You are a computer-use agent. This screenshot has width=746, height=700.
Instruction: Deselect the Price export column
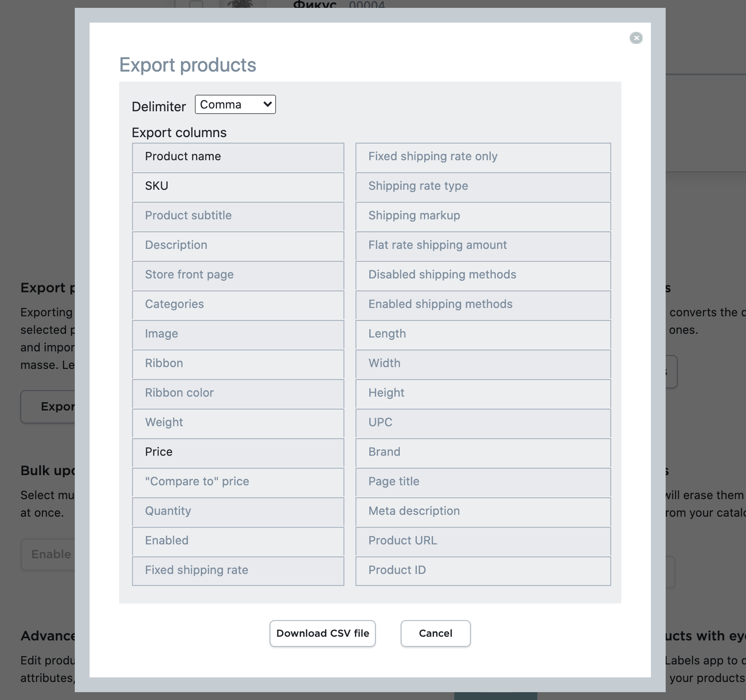[238, 453]
